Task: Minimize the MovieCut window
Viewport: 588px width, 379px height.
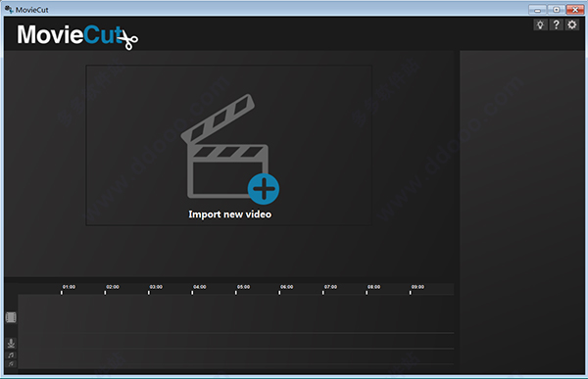Action: (x=538, y=10)
